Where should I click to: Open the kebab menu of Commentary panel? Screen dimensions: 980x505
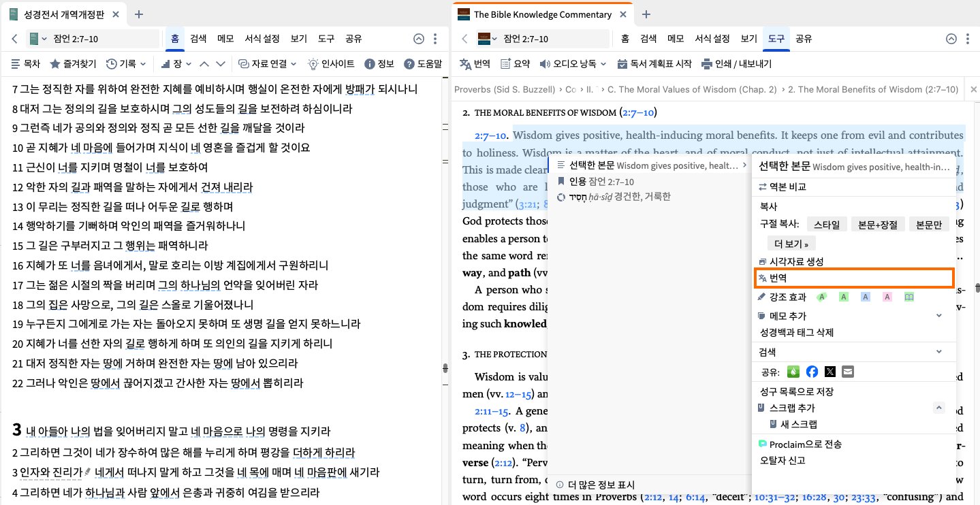click(968, 39)
